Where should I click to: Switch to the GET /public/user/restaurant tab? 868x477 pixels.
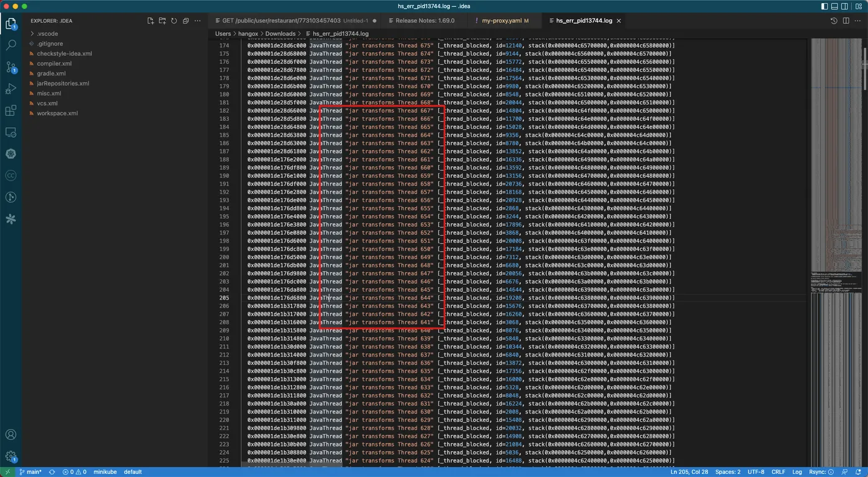(294, 20)
